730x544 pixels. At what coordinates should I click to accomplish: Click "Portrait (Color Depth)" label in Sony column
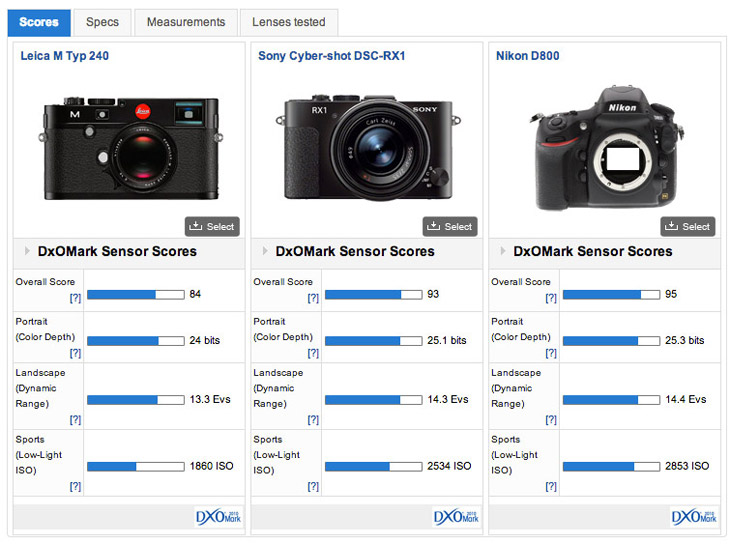[x=283, y=329]
